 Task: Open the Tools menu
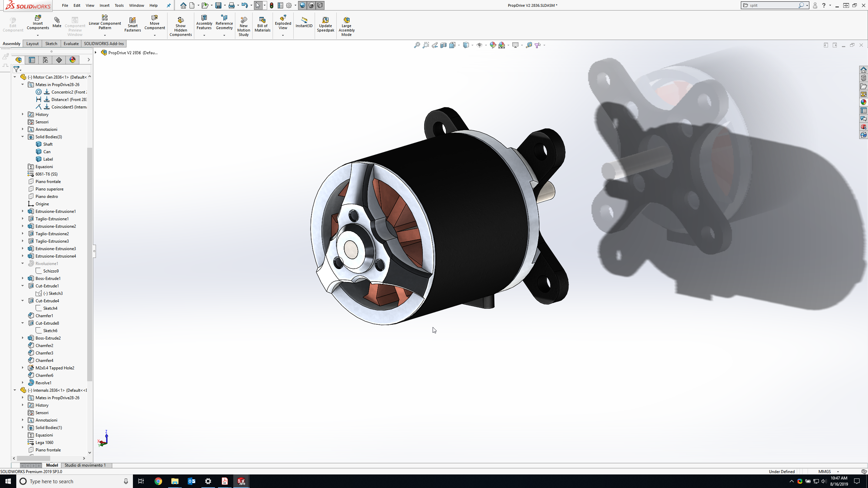coord(119,5)
